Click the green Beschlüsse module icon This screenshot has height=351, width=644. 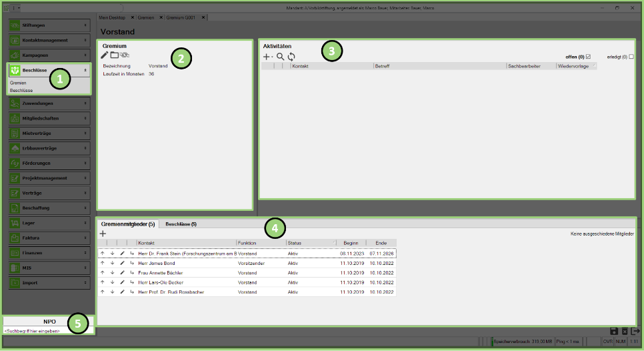tap(15, 70)
